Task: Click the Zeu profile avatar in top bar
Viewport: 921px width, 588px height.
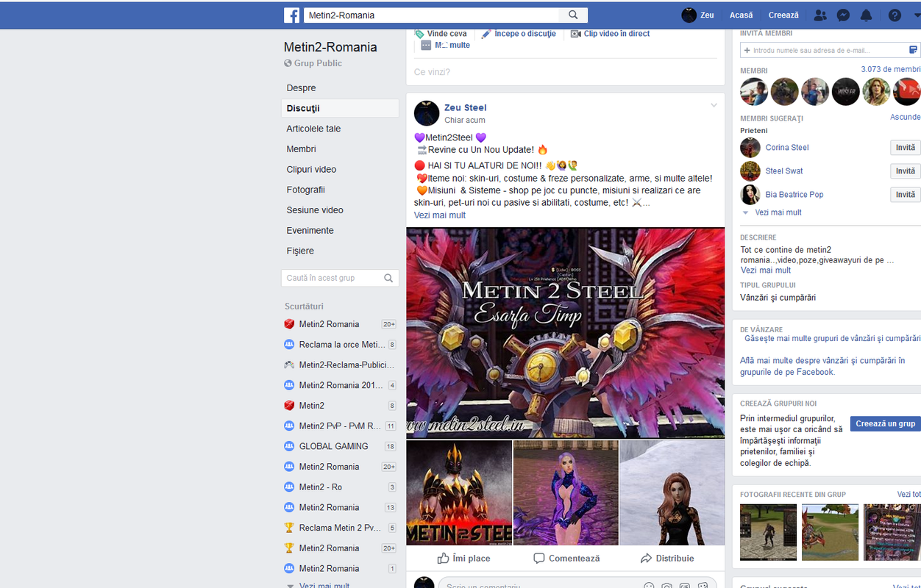Action: [x=689, y=15]
